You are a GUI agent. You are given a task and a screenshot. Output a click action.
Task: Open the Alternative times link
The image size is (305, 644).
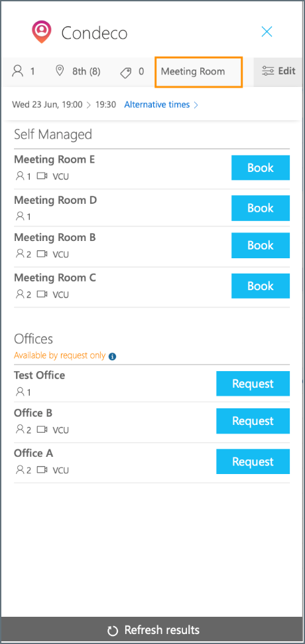157,105
